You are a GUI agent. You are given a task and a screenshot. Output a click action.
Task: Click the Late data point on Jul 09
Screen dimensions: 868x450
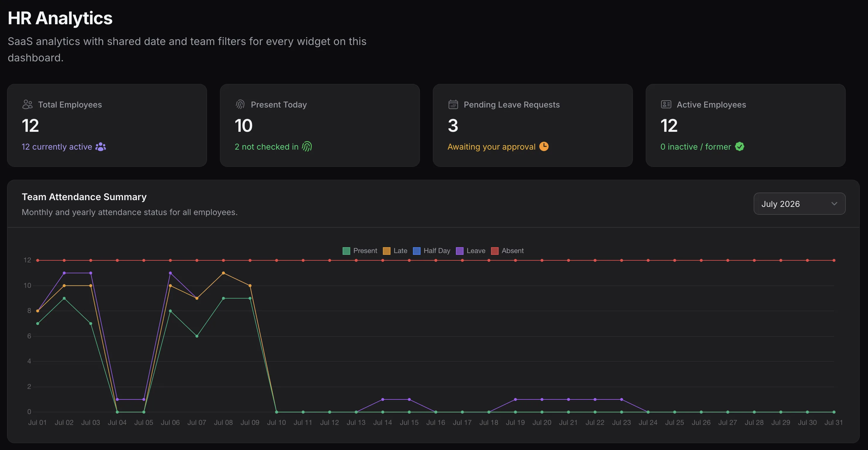click(x=250, y=286)
